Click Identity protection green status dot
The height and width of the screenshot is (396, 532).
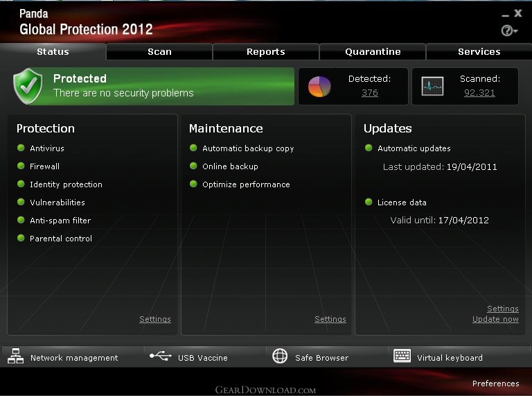[x=21, y=184]
